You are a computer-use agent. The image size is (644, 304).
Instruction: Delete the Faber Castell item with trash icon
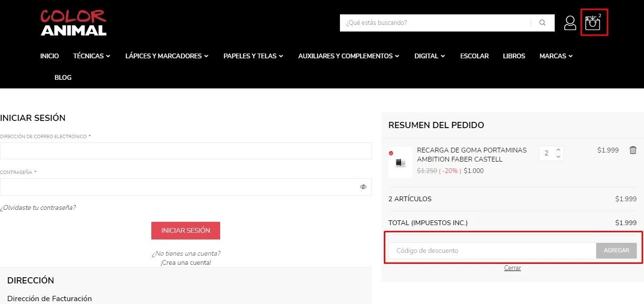pyautogui.click(x=633, y=150)
